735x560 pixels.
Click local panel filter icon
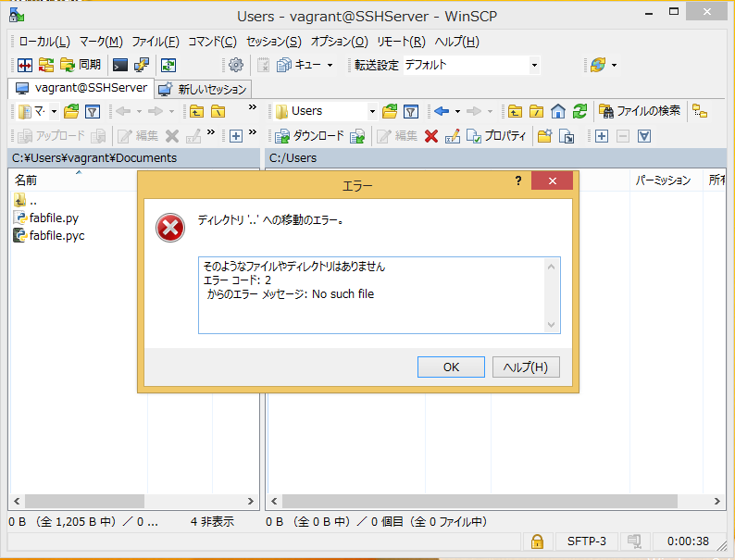pyautogui.click(x=93, y=111)
